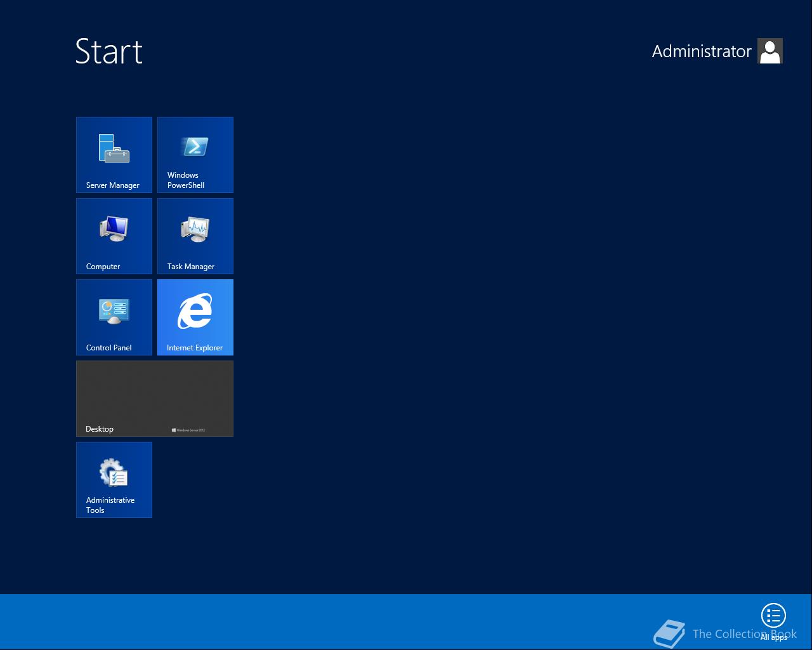812x650 pixels.
Task: Launch Internet Explorer tile
Action: point(195,317)
